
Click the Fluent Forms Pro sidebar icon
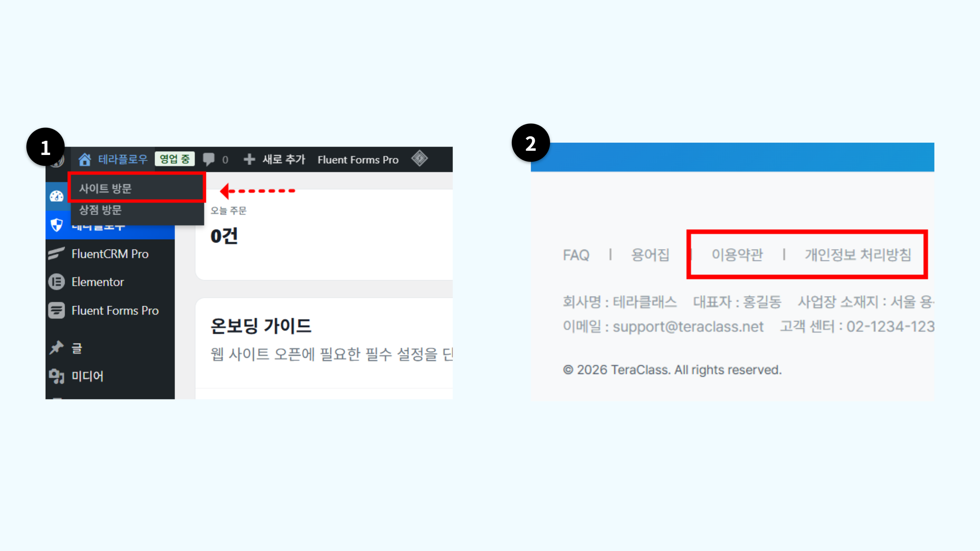(x=57, y=310)
